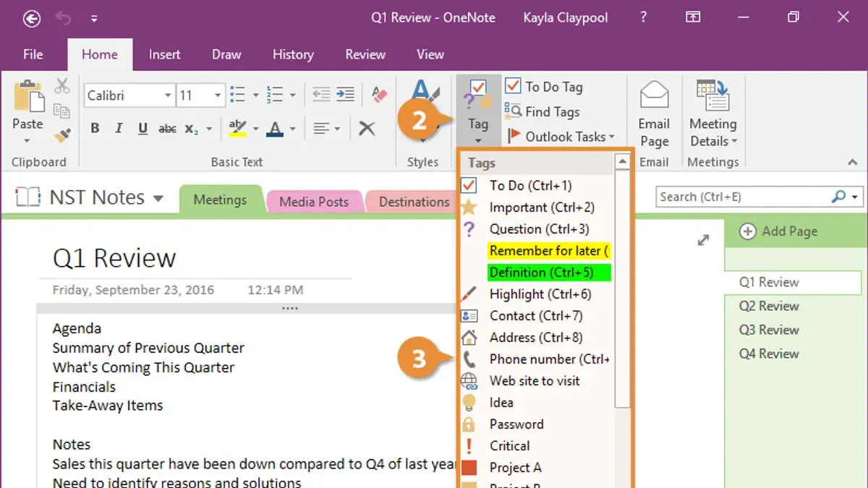
Task: Switch to the View tab
Action: (x=430, y=54)
